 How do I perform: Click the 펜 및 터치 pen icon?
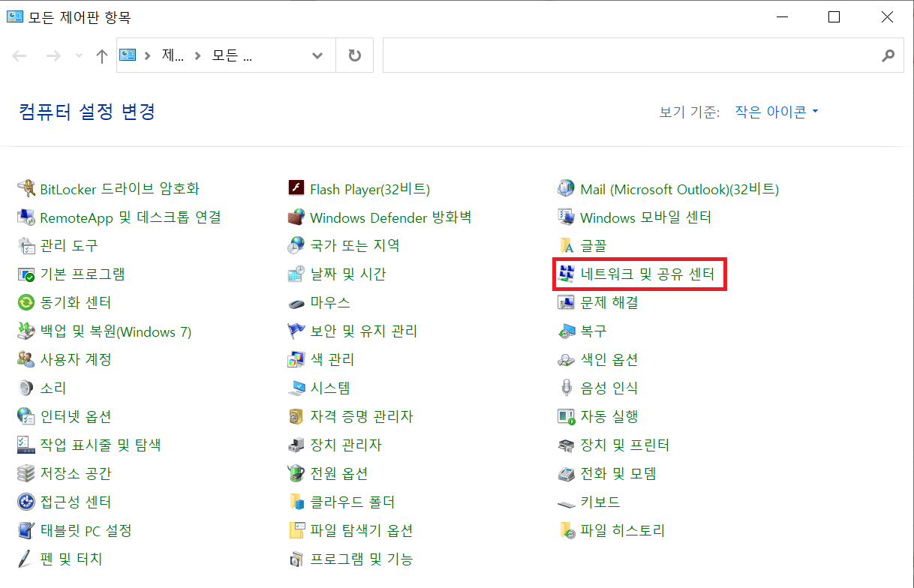pyautogui.click(x=26, y=559)
